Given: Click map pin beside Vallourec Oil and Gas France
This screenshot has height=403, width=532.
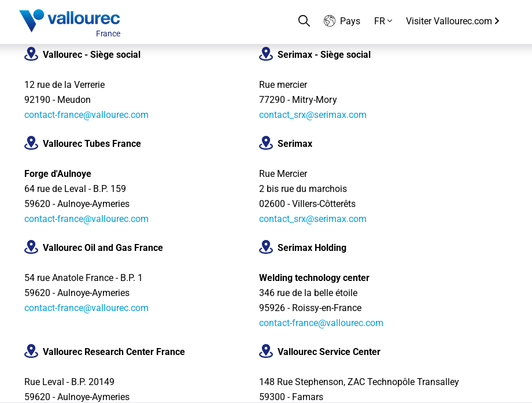Looking at the screenshot, I should [x=31, y=247].
